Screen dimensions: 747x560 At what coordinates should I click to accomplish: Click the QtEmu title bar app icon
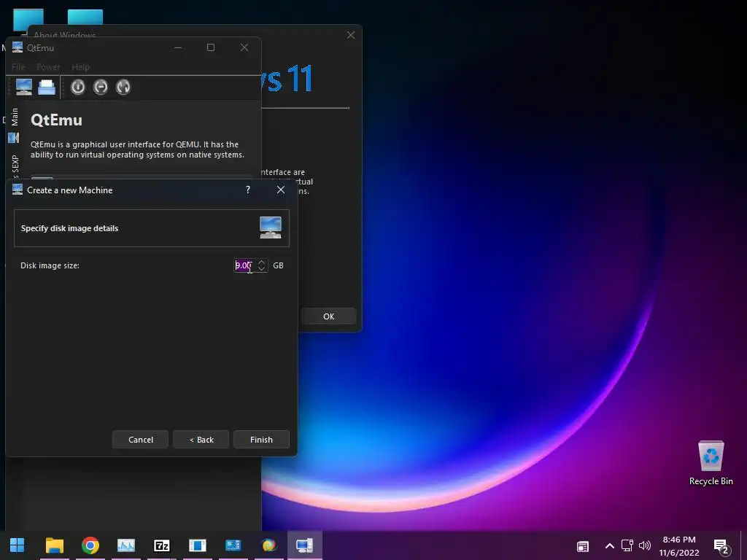(x=18, y=47)
